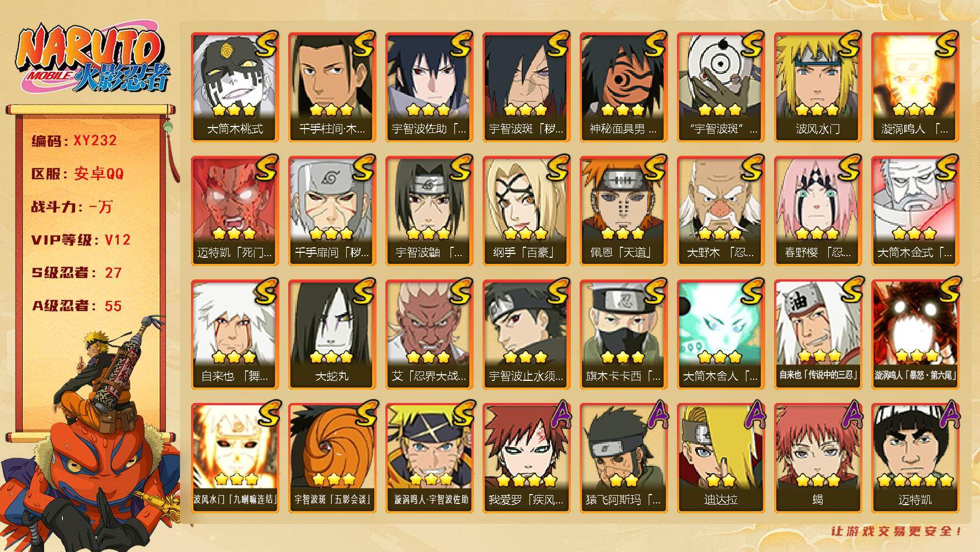
Task: Click the 波风水门 character portrait
Action: 818,87
